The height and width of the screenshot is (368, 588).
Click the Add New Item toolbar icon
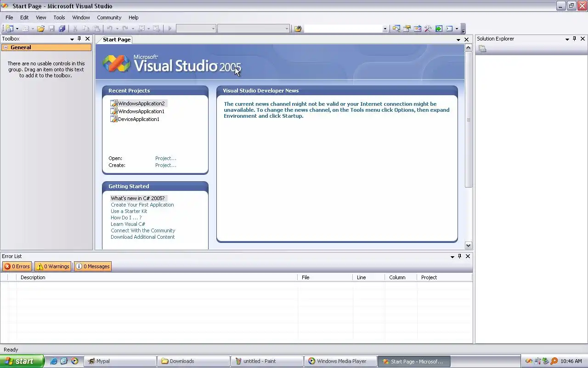[x=25, y=29]
